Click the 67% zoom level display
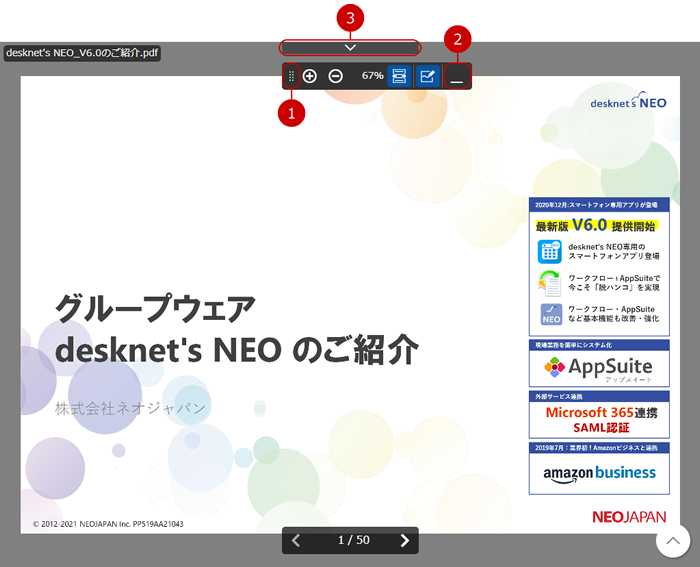The height and width of the screenshot is (567, 700). pyautogui.click(x=372, y=76)
